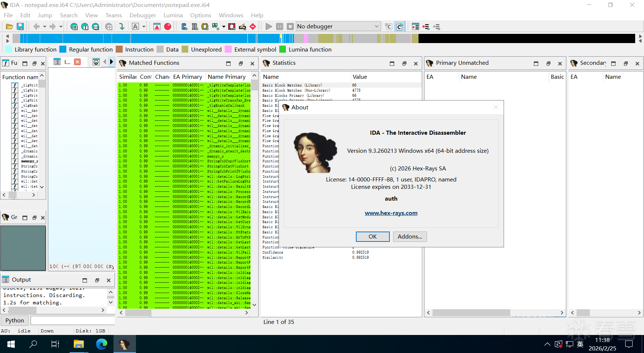This screenshot has height=353, width=644.
Task: Click the debugger stop square icon
Action: (x=290, y=27)
